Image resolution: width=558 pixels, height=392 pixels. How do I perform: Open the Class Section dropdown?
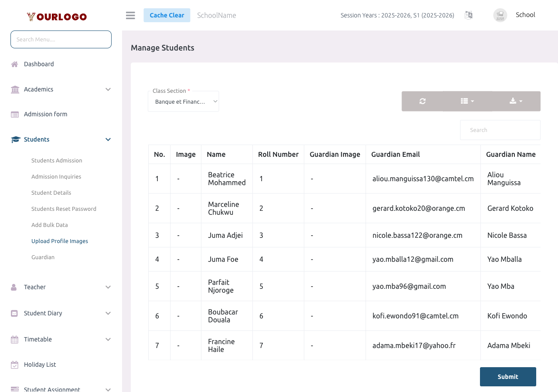coord(183,101)
